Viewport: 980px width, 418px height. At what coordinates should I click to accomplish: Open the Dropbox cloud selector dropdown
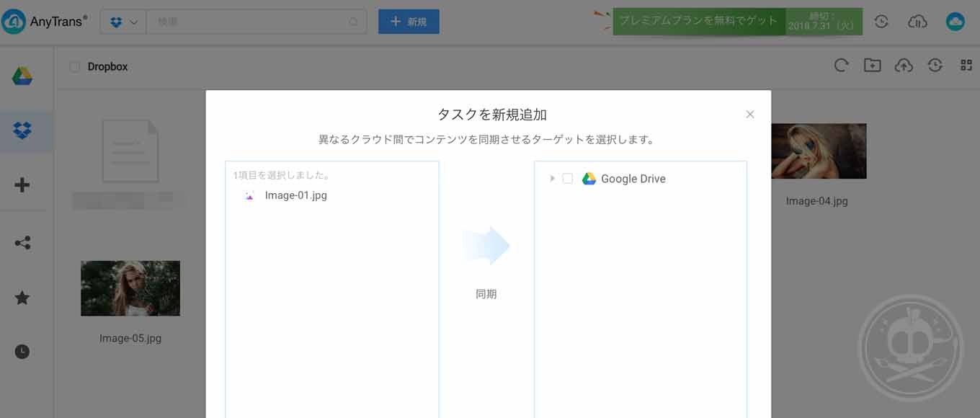point(124,22)
